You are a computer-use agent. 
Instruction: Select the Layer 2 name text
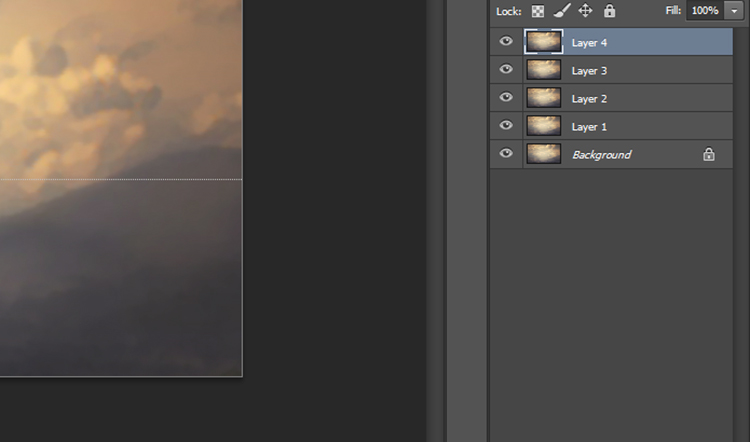(x=589, y=99)
